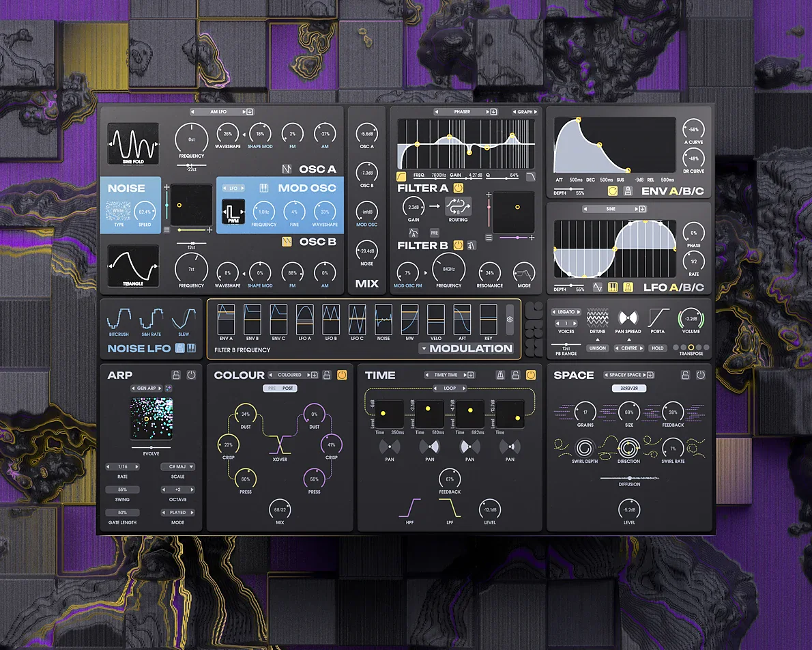Select Filter A low-pass shape icon
This screenshot has width=812, height=650.
click(531, 176)
